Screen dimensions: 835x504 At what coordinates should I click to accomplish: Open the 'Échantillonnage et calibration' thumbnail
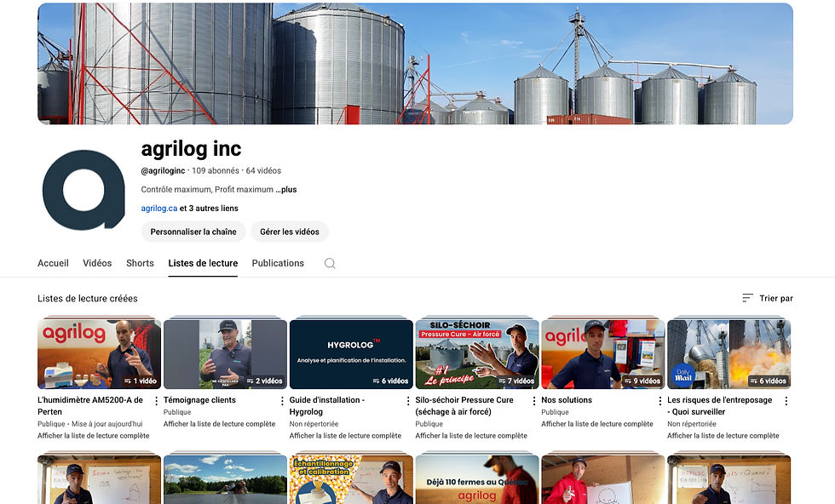351,479
